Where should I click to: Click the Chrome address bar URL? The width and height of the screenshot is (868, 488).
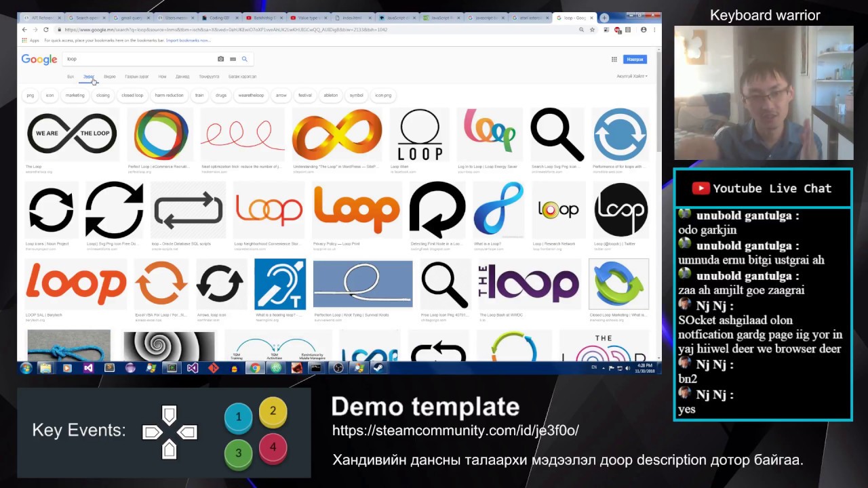226,30
